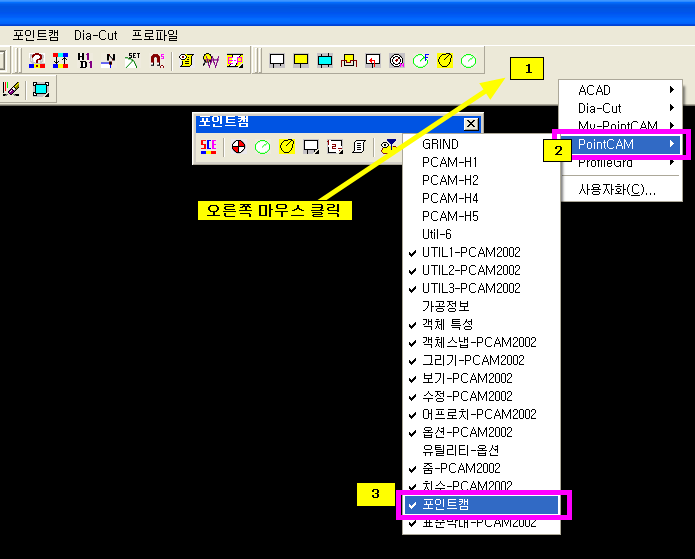Click the white rectangle flyout icon in 포인트캠 toolbar

pyautogui.click(x=311, y=146)
